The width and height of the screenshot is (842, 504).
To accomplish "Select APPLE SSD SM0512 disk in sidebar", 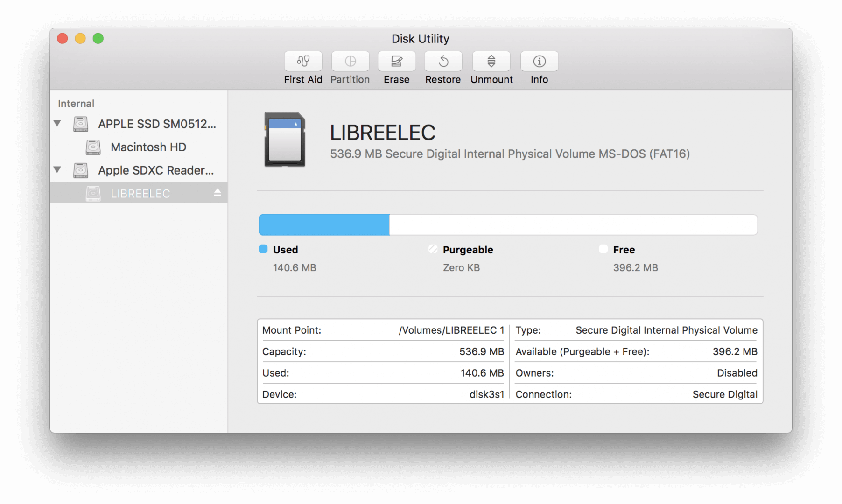I will [x=156, y=124].
